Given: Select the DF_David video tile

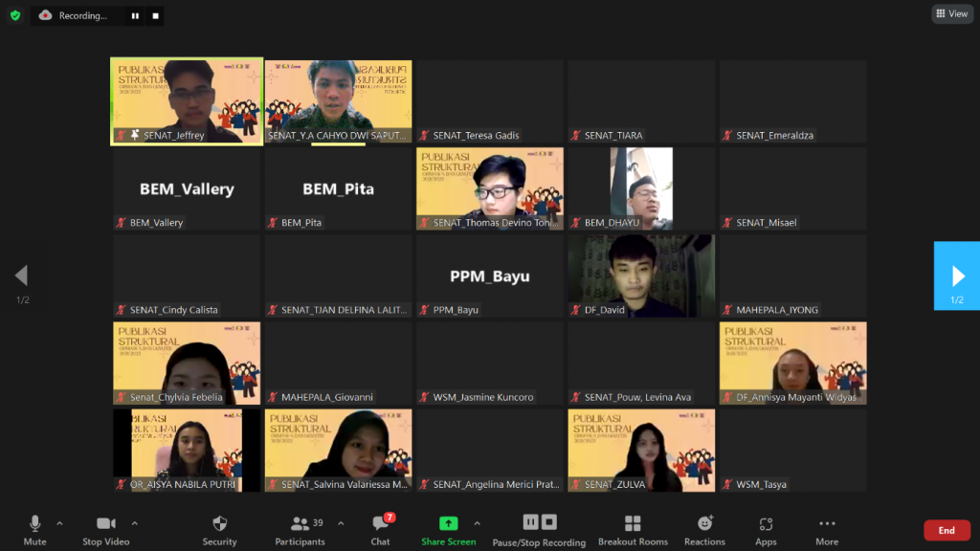Looking at the screenshot, I should [x=641, y=276].
